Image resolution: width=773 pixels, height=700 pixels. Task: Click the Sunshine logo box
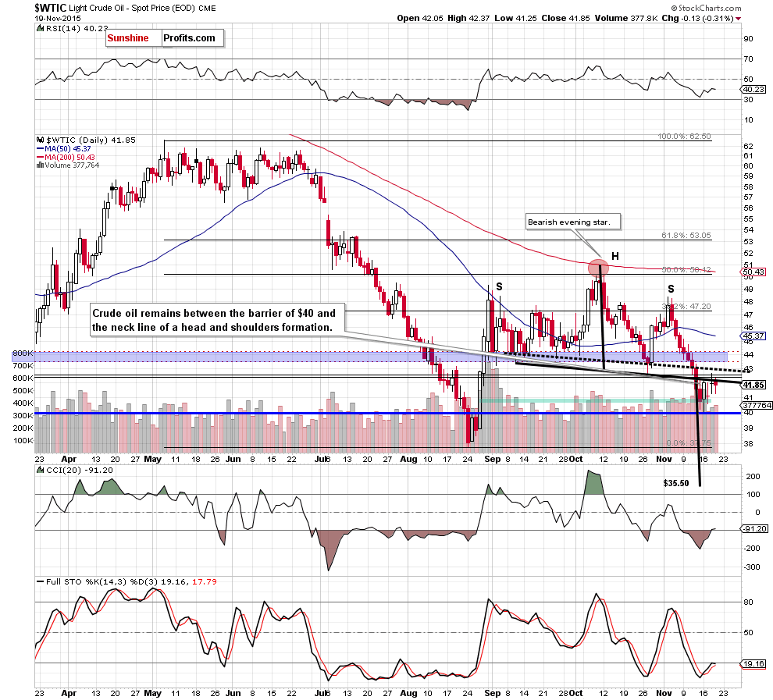pos(134,38)
